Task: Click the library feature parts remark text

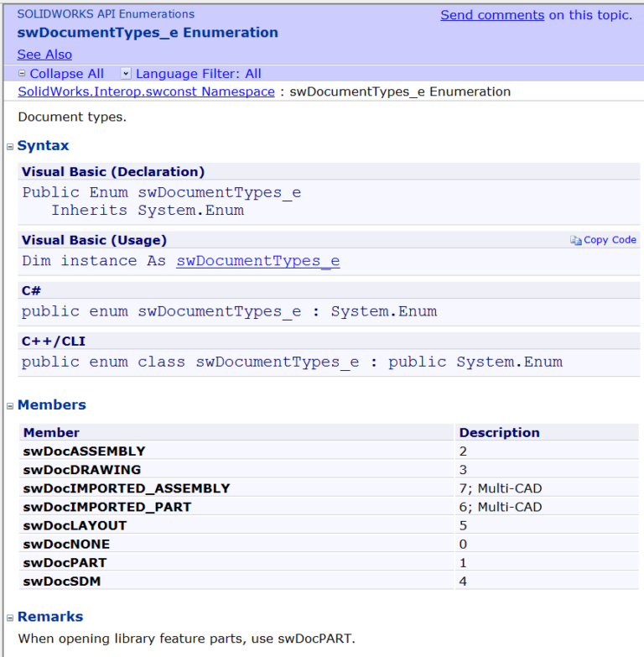Action: (186, 639)
